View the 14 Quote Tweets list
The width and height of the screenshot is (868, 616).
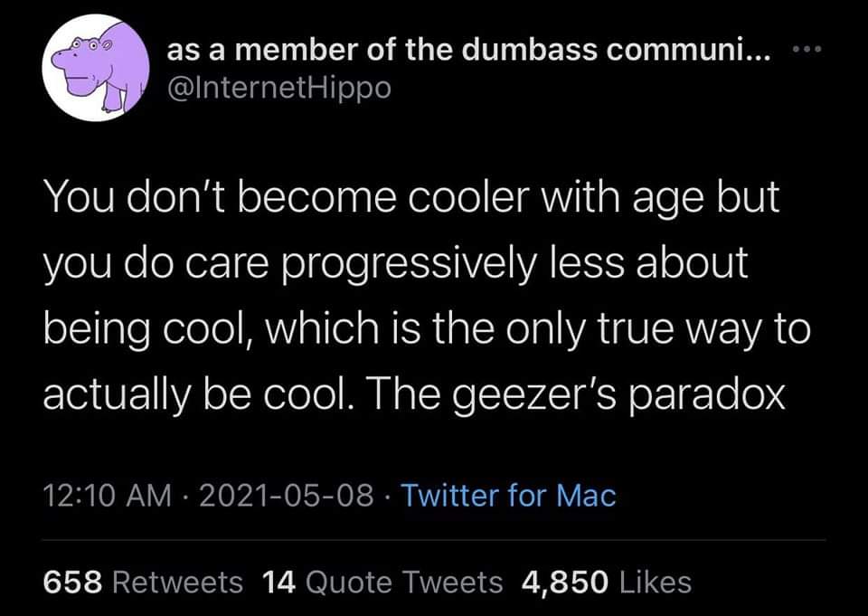pos(382,583)
